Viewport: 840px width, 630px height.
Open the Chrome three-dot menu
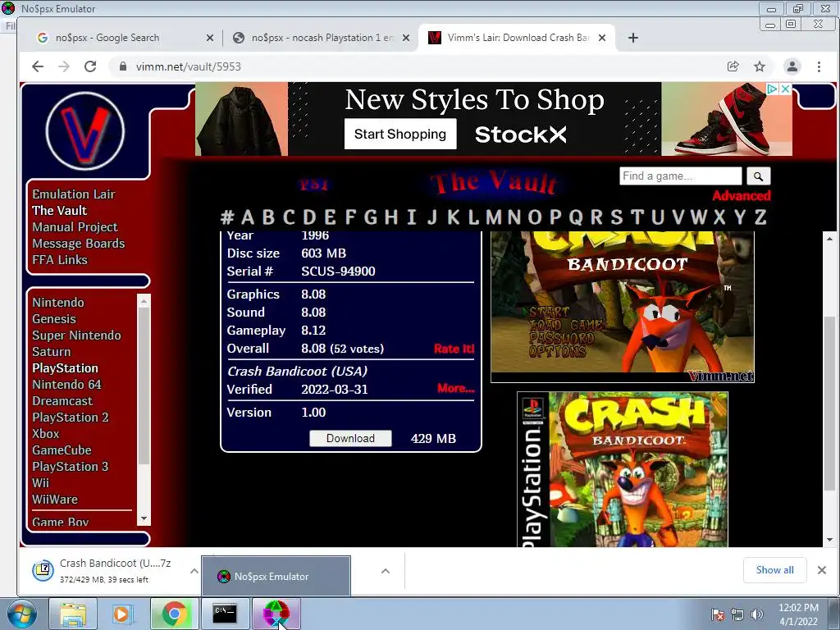(x=819, y=66)
